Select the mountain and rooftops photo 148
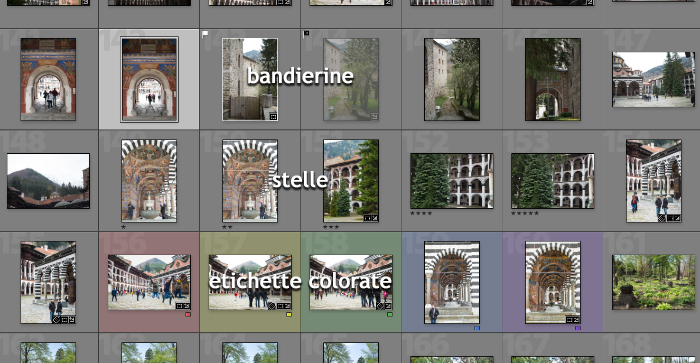This screenshot has width=700, height=363. point(48,181)
